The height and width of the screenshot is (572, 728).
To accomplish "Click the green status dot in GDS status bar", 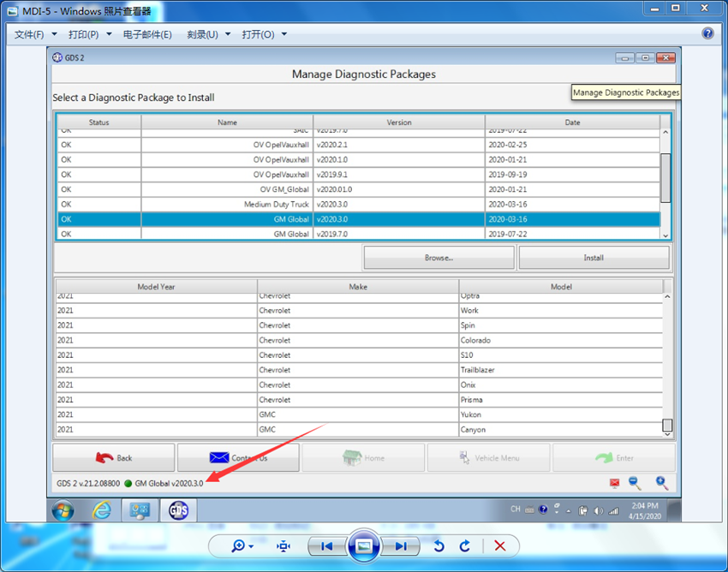I will [128, 483].
